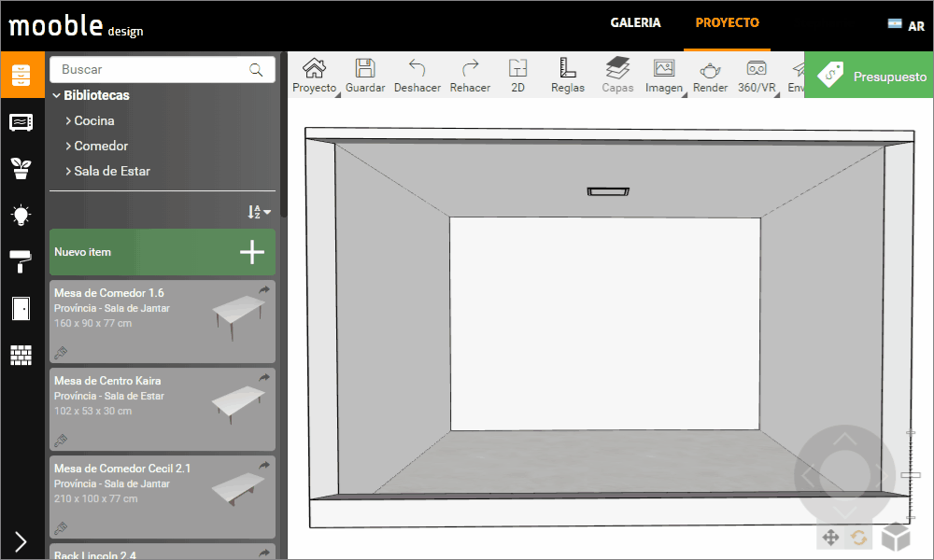Click navigation wheel right arrow
The width and height of the screenshot is (934, 560).
click(x=883, y=476)
